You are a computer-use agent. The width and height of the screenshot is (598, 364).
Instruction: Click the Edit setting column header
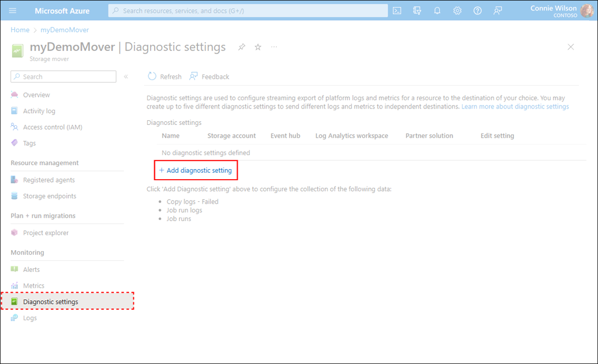point(498,135)
